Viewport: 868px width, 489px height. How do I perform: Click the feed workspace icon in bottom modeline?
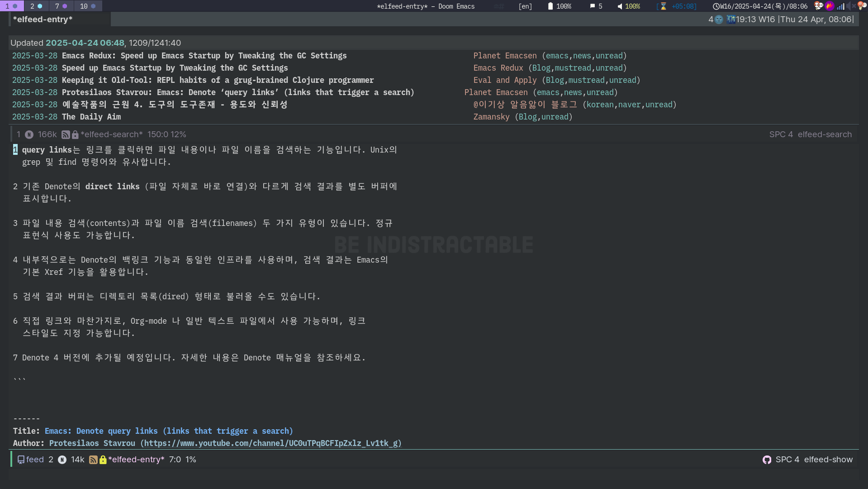click(x=21, y=460)
